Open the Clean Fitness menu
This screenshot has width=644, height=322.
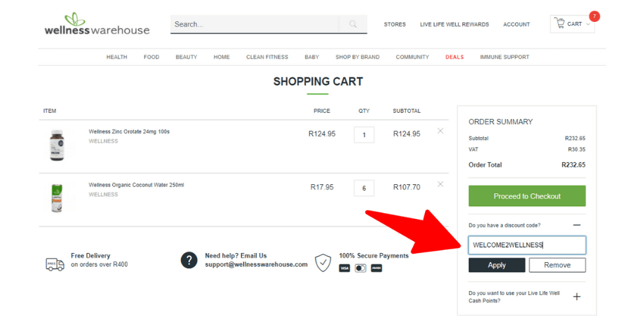(267, 57)
